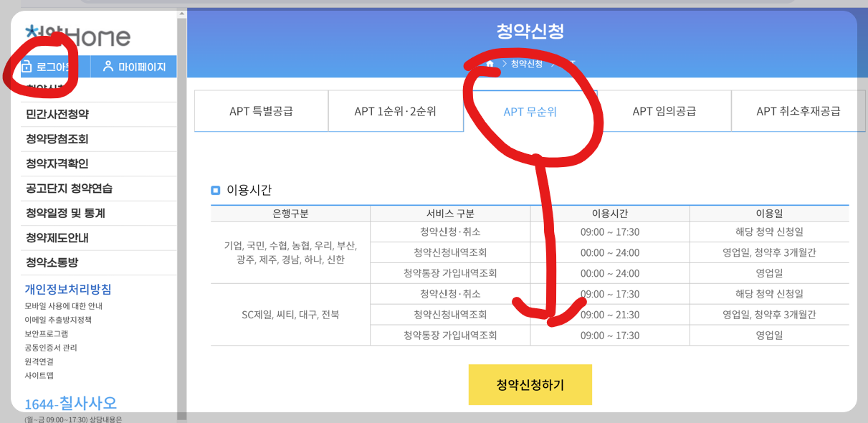Screen dimensions: 868x423
Task: Click the 09:00 ~ 21:30 time cell
Action: (610, 315)
